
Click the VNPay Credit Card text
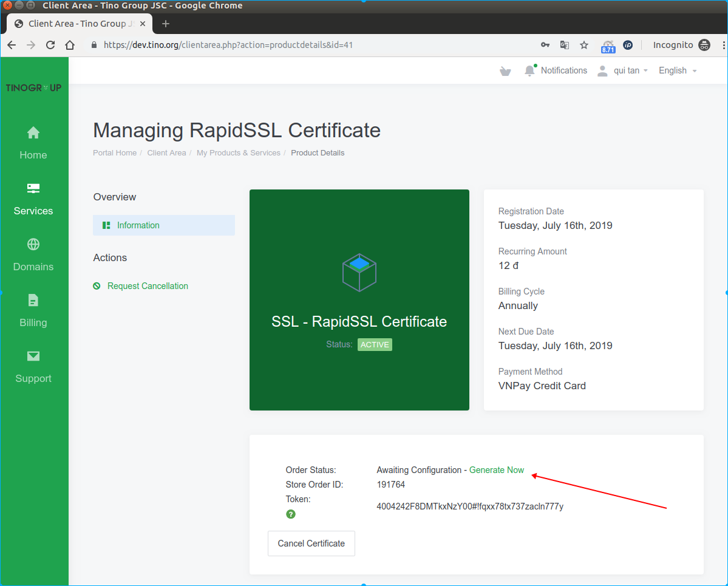pos(542,386)
